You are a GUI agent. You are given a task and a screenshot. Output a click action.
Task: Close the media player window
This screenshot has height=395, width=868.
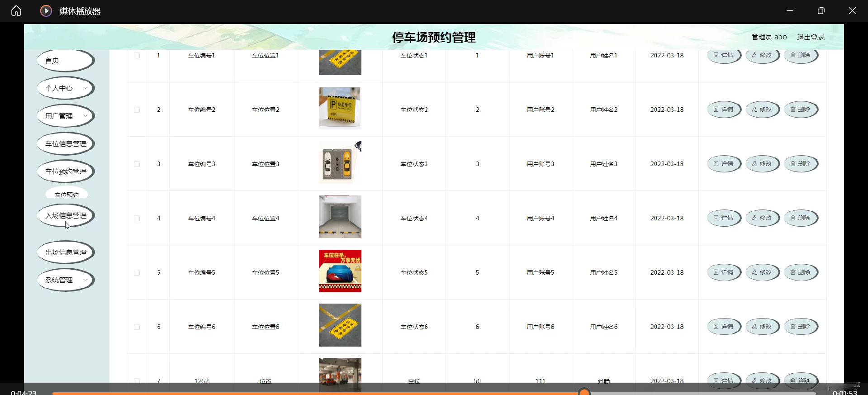[x=852, y=11]
